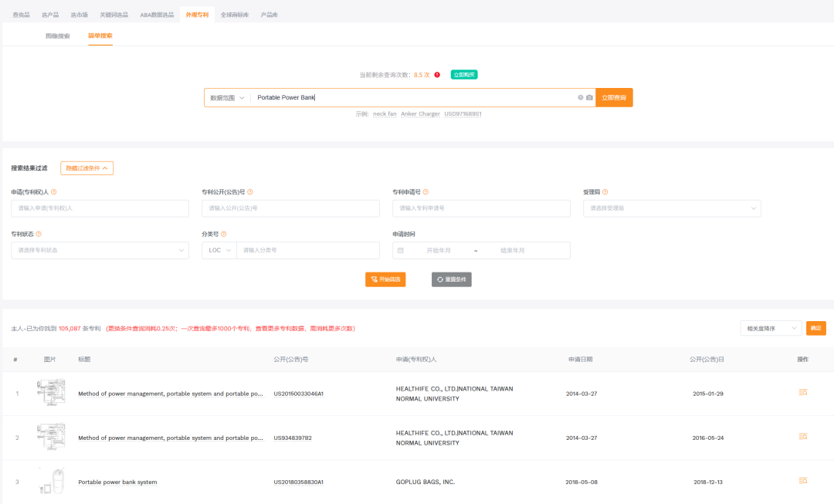Open thumbnail of Portable power bank system patent
This screenshot has width=834, height=504.
click(50, 482)
